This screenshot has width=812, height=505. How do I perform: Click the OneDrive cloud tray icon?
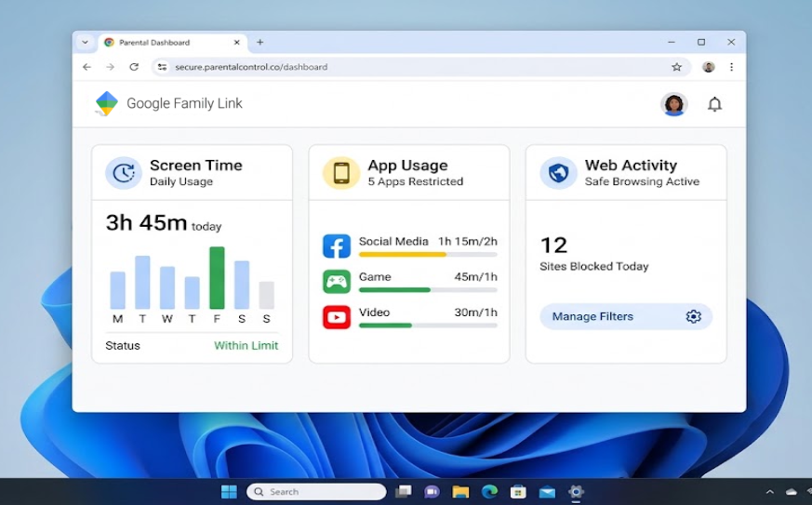tap(792, 492)
